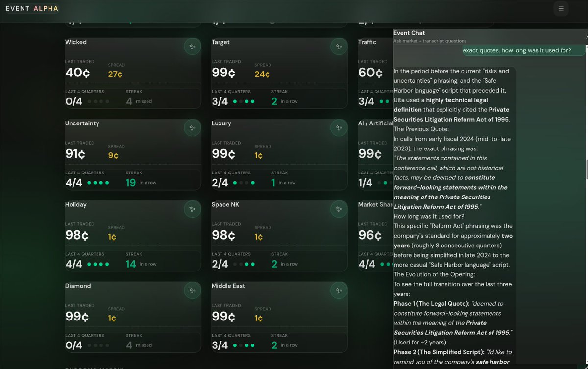
Task: Click the 40¢ last traded price on Wicked
Action: (77, 73)
